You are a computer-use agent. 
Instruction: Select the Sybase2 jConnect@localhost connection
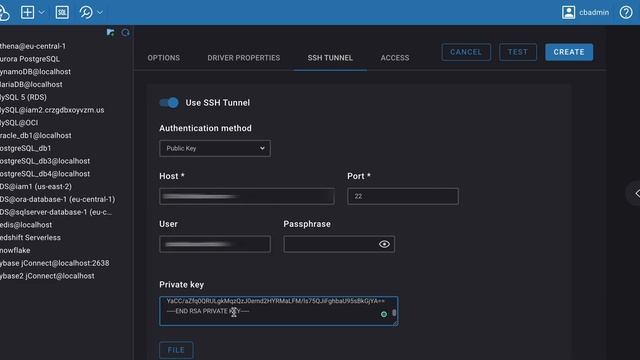coord(47,276)
